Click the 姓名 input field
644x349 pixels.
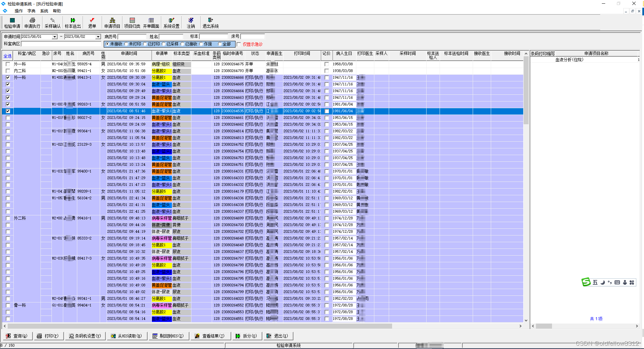tap(171, 37)
